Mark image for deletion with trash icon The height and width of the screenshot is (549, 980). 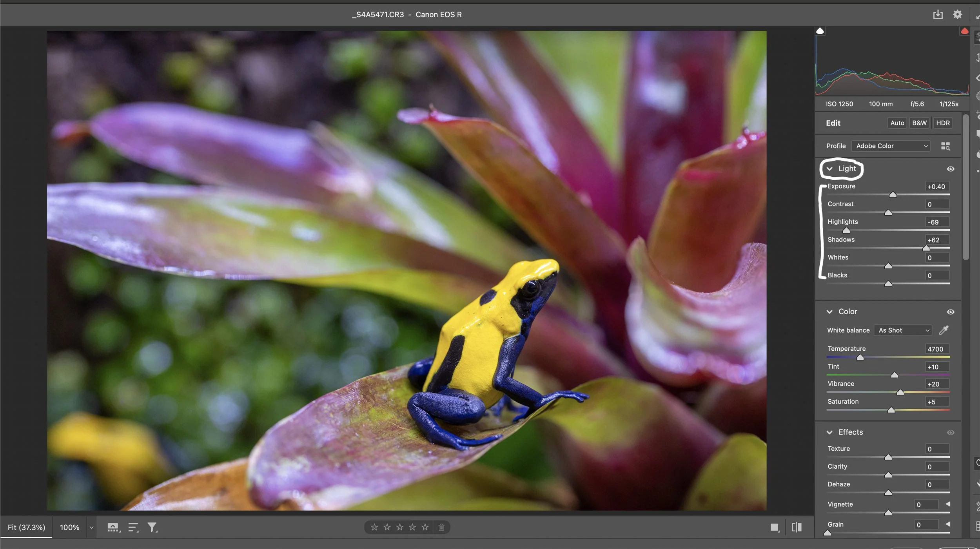(x=441, y=527)
